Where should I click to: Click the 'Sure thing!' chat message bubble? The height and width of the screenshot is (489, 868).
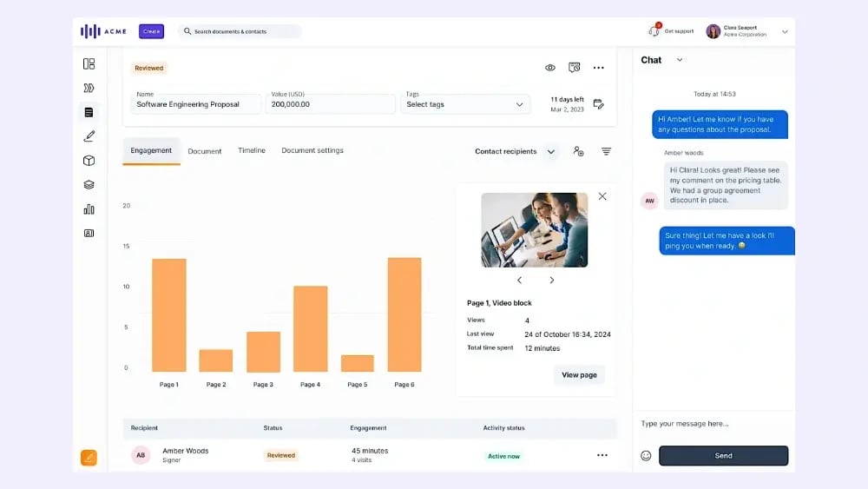(x=727, y=241)
